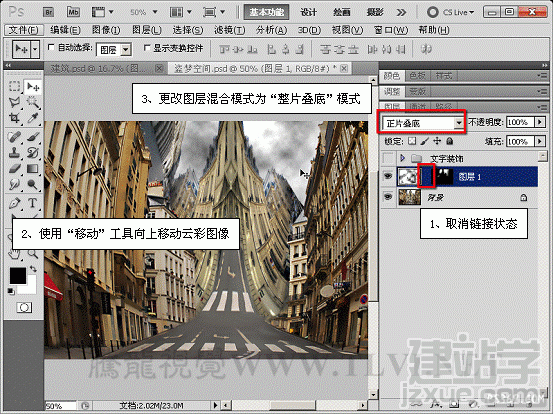
Task: Open the 填充 slider arrow
Action: [x=540, y=141]
